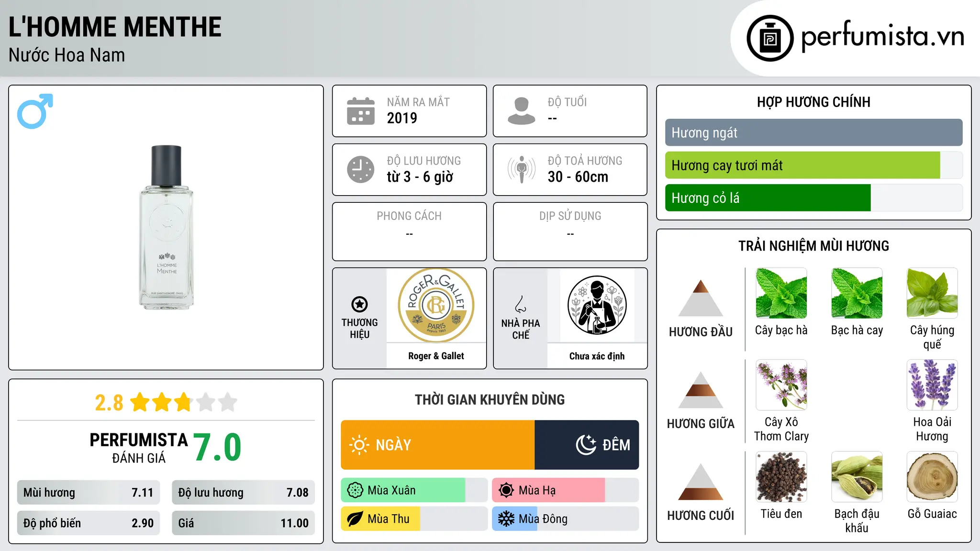Click the Độ phổ biến 2.90 score row
This screenshot has height=551, width=980.
(89, 523)
